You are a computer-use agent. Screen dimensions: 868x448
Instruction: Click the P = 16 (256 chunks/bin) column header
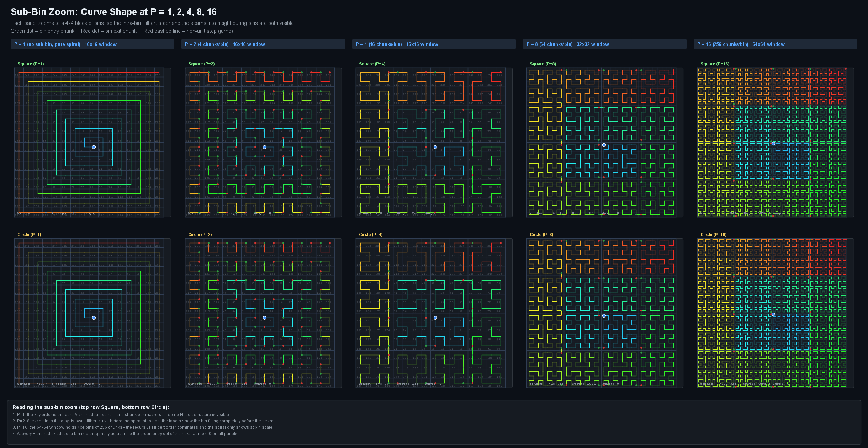pos(776,44)
